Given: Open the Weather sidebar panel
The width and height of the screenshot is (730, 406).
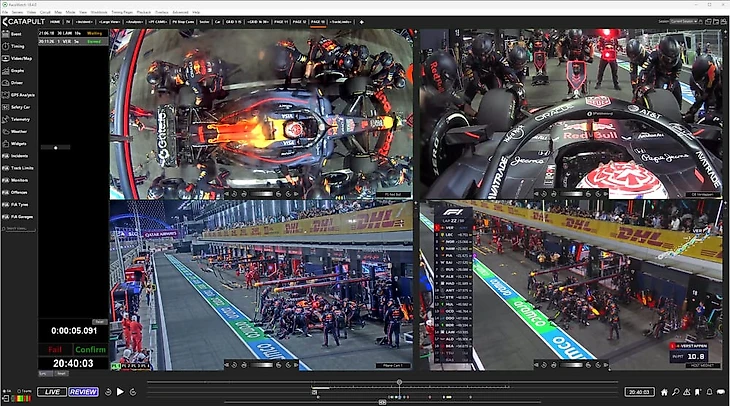Looking at the screenshot, I should 19,130.
